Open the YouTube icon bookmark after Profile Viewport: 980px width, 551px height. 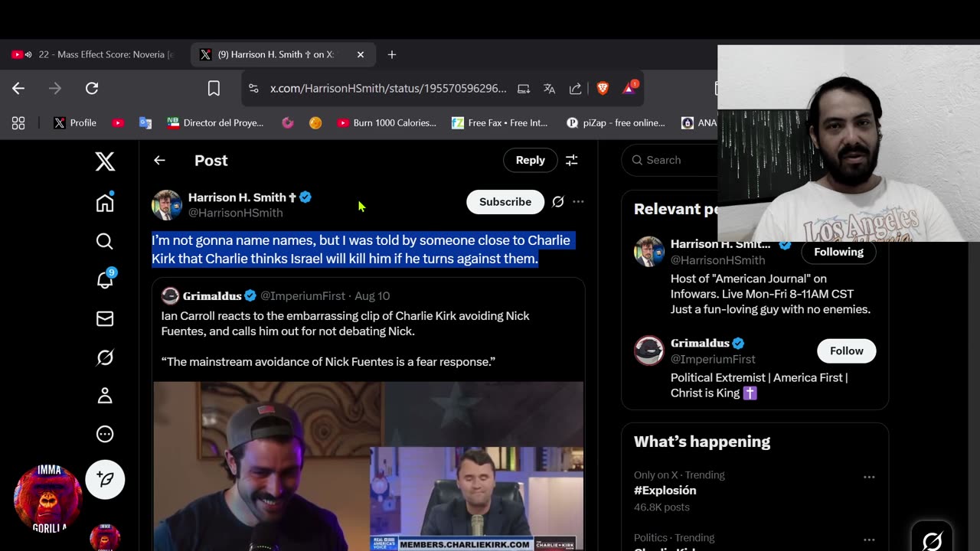coord(118,123)
